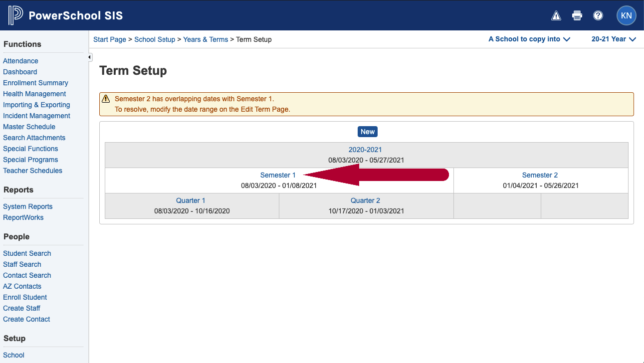Open Create Staff link
644x363 pixels.
[x=21, y=308]
